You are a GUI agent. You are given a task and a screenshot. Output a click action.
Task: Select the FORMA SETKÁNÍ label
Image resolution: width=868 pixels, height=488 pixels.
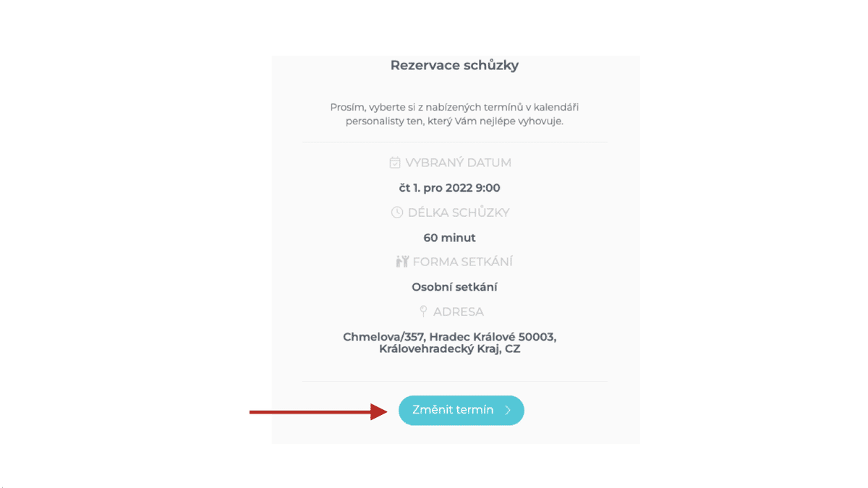(462, 262)
